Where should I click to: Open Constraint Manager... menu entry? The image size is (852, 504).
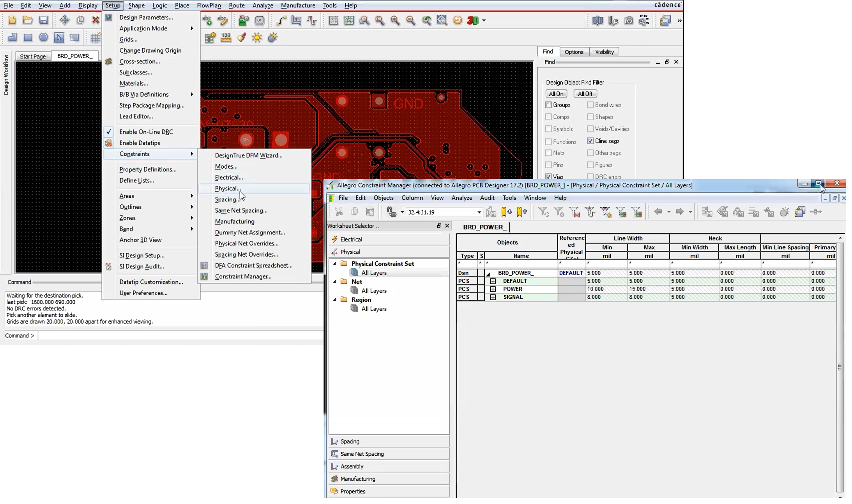point(254,277)
